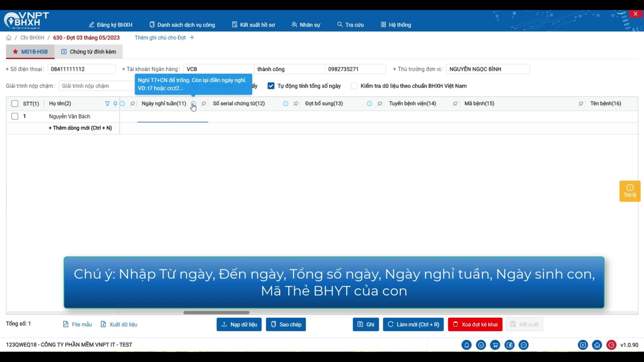
Task: Click the red logout icon
Action: [611, 345]
